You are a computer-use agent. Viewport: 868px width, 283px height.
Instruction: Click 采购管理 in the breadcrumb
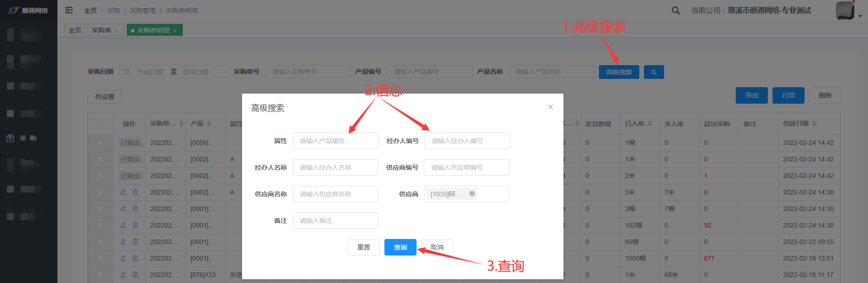click(x=142, y=11)
